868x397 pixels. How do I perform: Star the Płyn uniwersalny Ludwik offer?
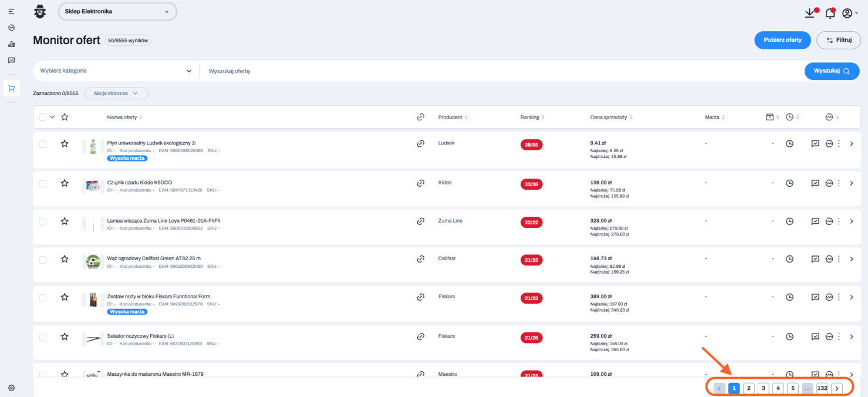65,144
